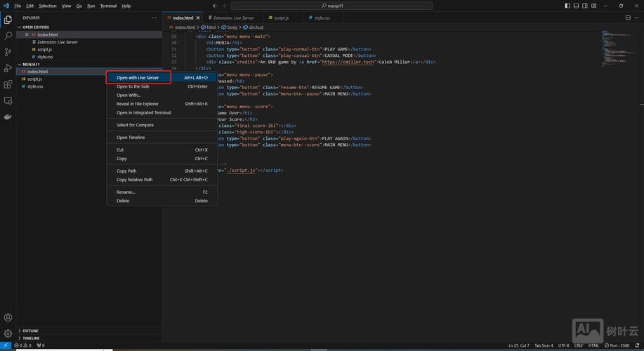Open the Search view in activity bar
Viewport: 644px width, 351px height.
pyautogui.click(x=8, y=35)
